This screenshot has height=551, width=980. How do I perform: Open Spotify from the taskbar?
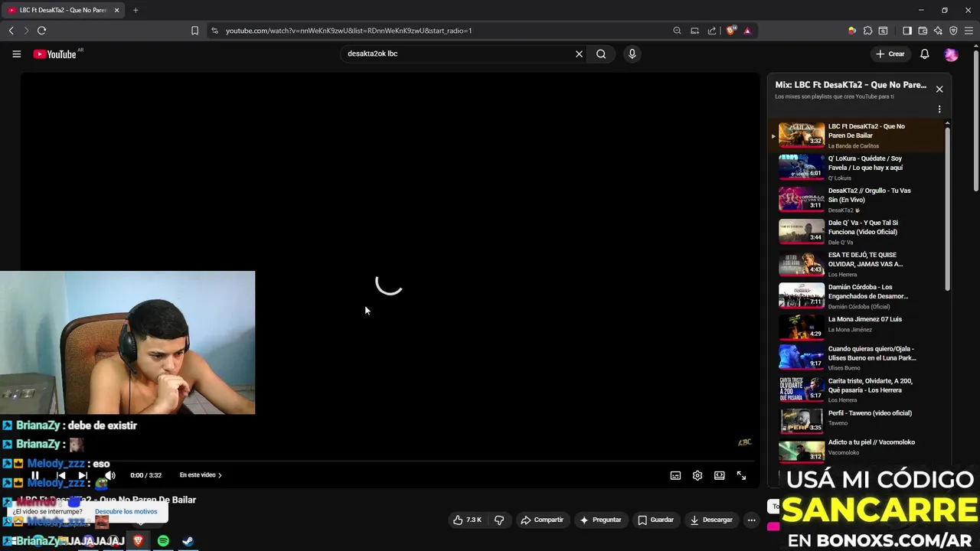[163, 541]
